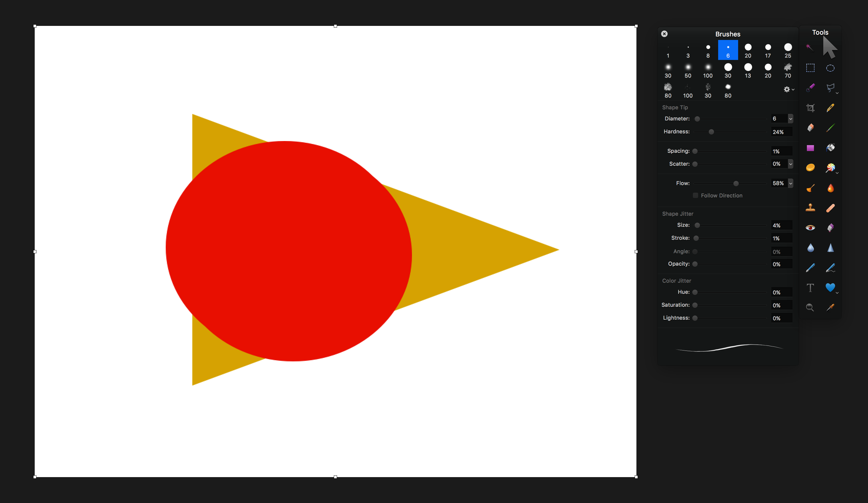This screenshot has width=868, height=503.
Task: Select the Burn flame tool
Action: 830,188
